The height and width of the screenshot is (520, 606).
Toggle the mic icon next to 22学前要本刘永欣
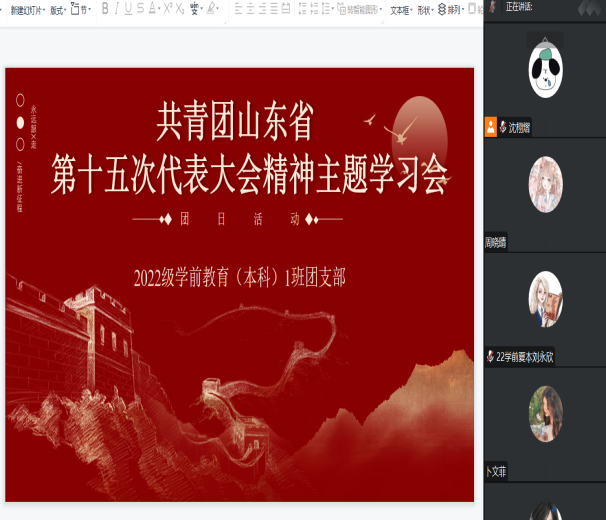click(490, 356)
